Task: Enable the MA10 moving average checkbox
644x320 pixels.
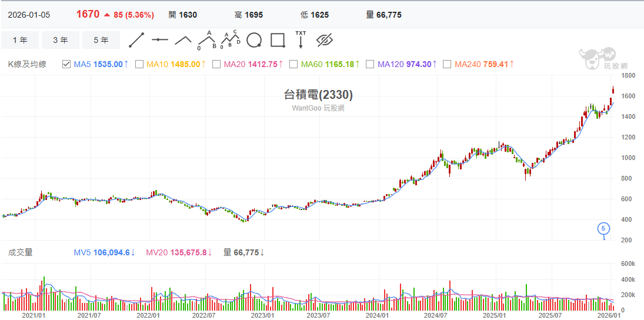Action: (x=139, y=64)
